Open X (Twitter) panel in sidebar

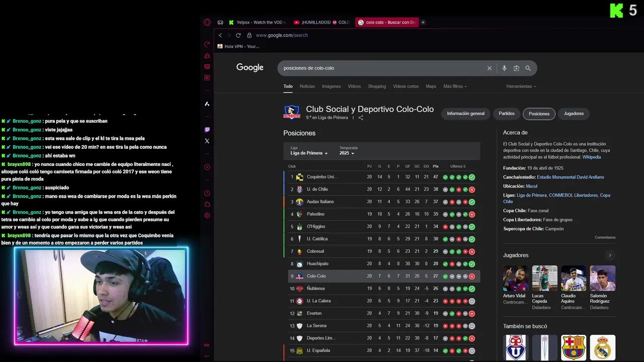[207, 141]
